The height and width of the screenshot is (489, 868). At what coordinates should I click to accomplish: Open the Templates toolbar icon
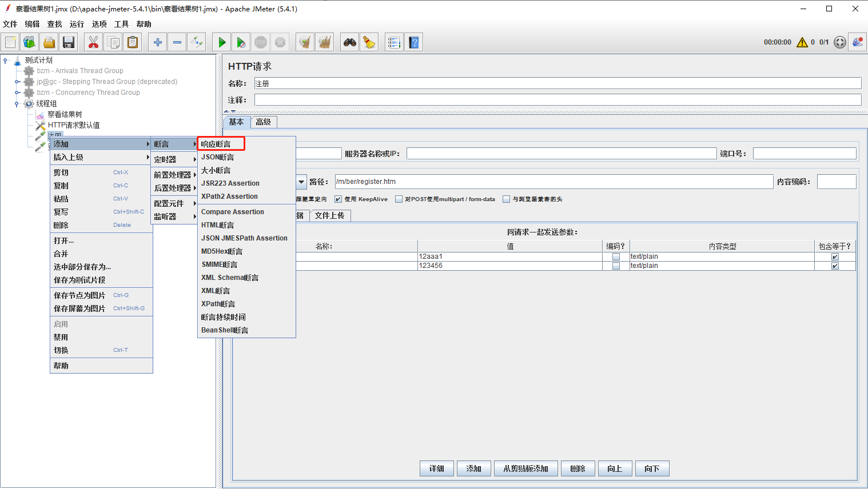pyautogui.click(x=30, y=42)
